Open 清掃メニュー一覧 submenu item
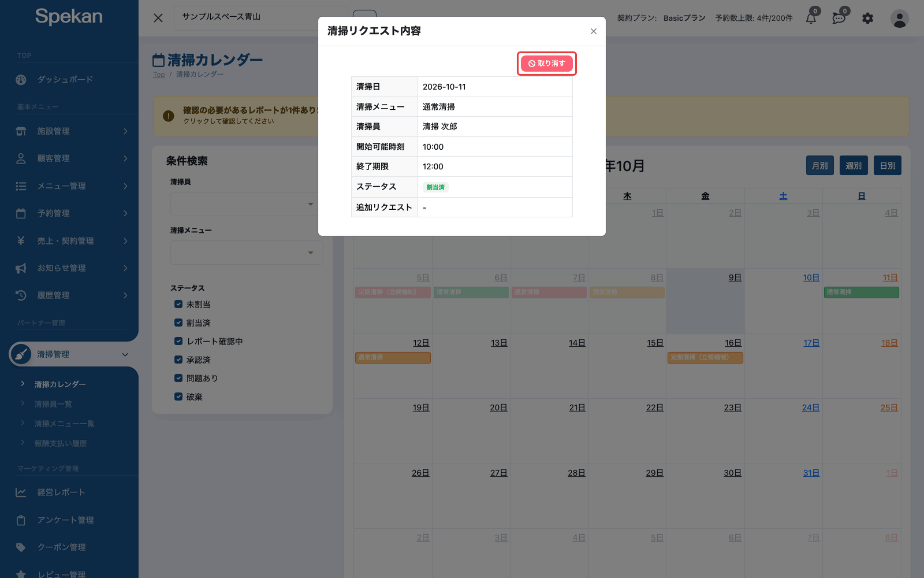The height and width of the screenshot is (578, 924). coord(64,424)
